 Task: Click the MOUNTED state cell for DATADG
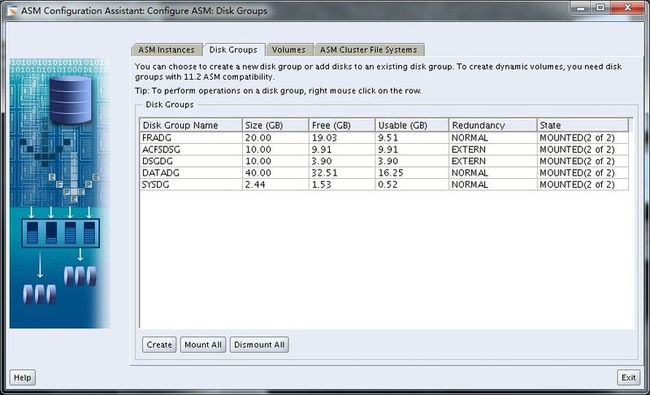coord(582,172)
